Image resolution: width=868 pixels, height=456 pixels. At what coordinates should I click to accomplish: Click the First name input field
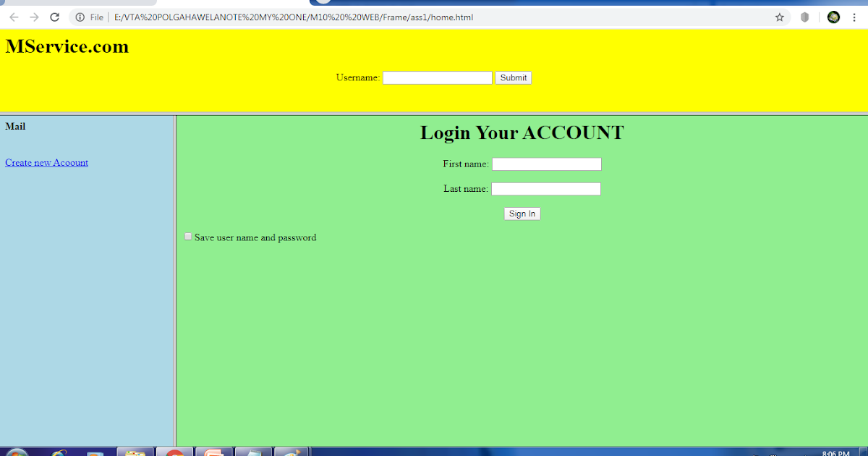[x=546, y=164]
